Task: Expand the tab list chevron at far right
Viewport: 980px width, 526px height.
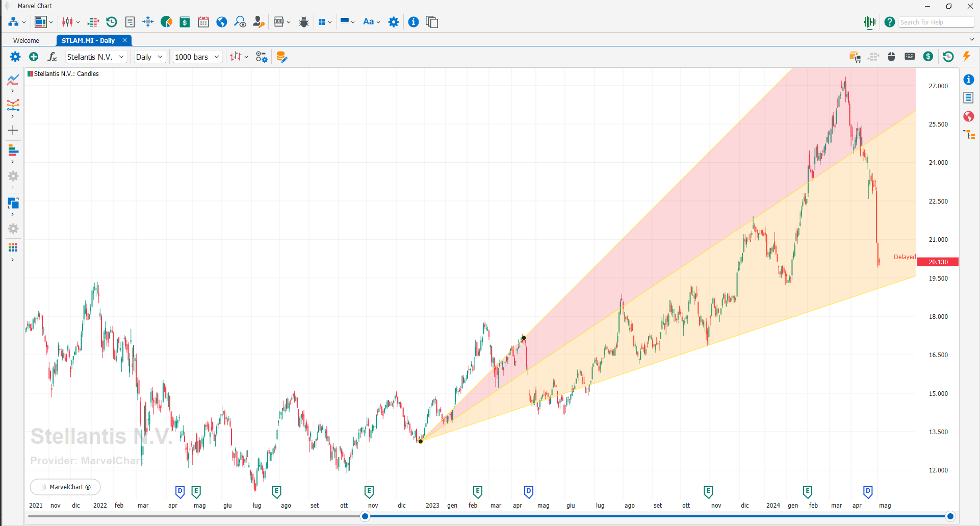Action: point(971,40)
